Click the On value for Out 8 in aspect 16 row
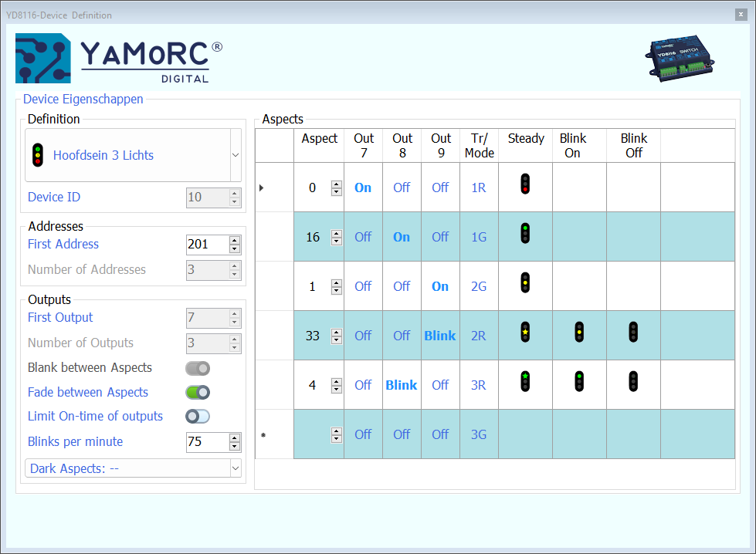This screenshot has height=554, width=756. (x=402, y=237)
